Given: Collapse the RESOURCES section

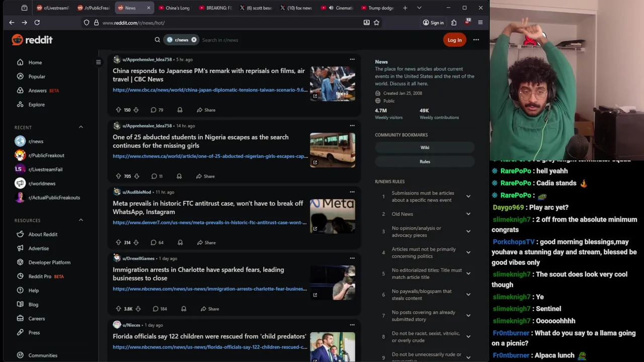Looking at the screenshot, I should (81, 220).
